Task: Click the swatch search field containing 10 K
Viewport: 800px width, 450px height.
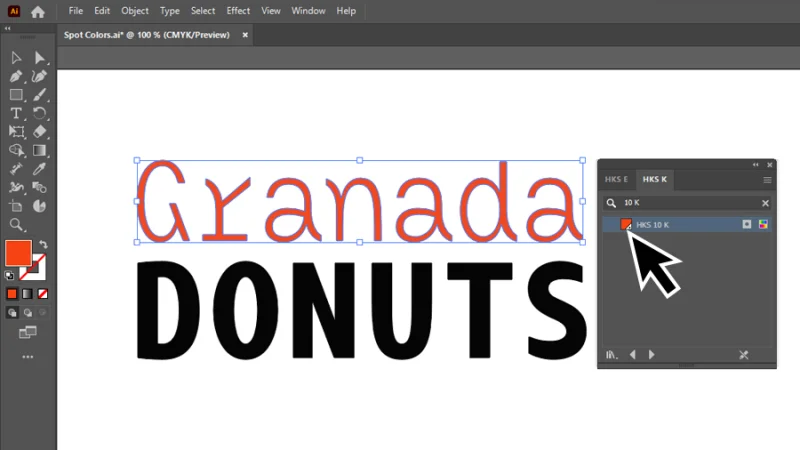Action: coord(688,203)
